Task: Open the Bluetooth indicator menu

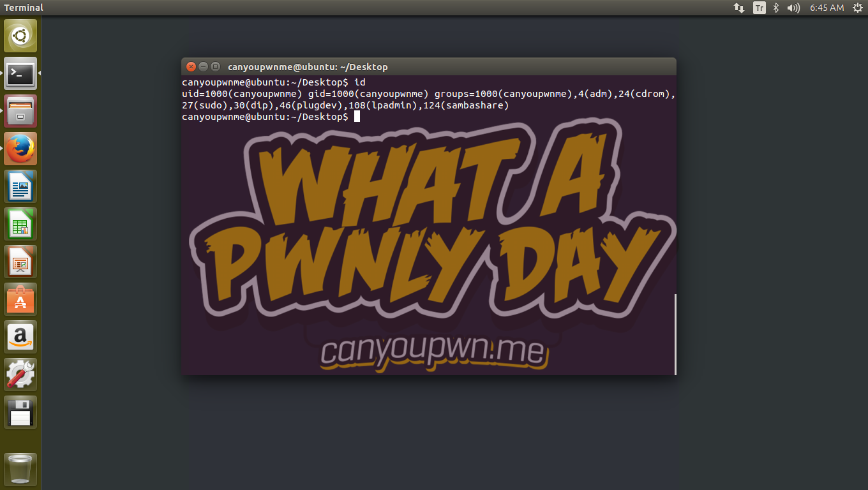Action: pos(776,8)
